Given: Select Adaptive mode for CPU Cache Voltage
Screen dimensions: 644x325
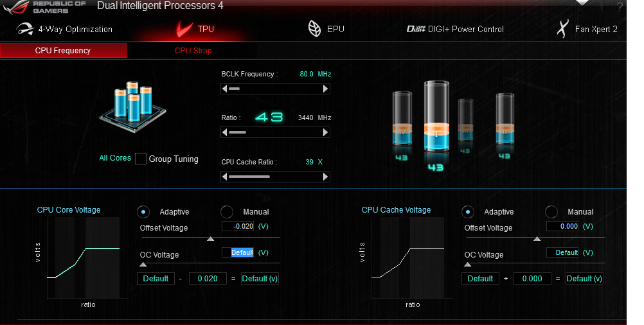Looking at the screenshot, I should [x=467, y=212].
